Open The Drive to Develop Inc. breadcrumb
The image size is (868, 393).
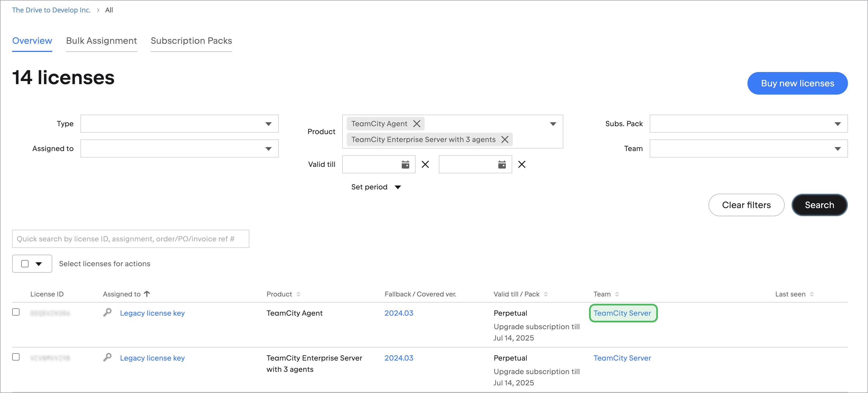tap(51, 10)
